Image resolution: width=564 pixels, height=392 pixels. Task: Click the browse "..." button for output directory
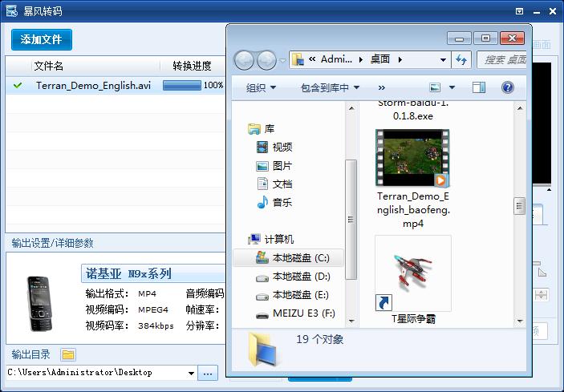[x=208, y=374]
